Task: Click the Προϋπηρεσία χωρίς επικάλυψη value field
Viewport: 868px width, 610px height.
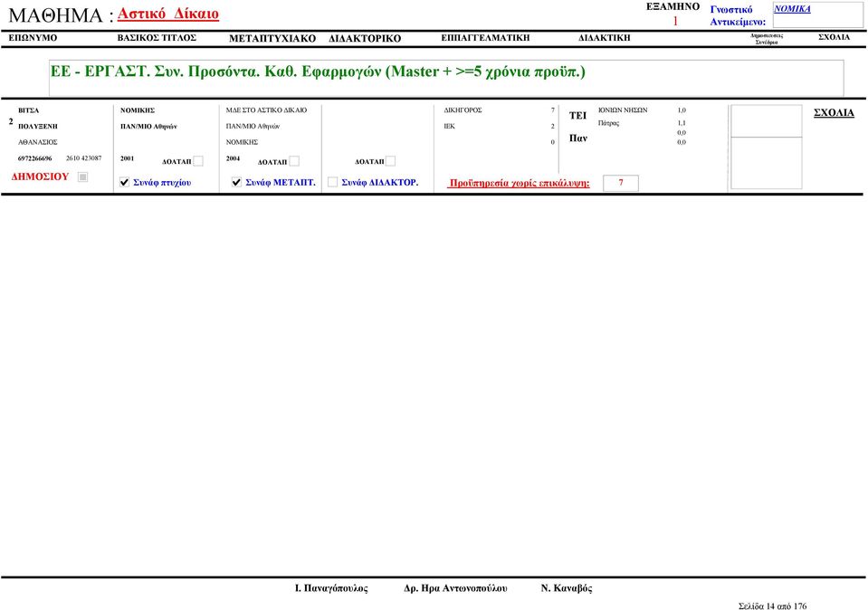Action: tap(621, 183)
